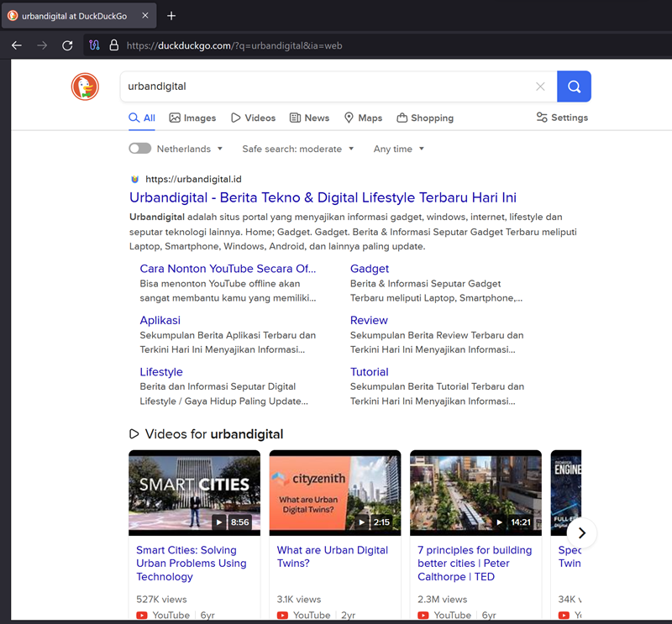Show next videos with right arrow
The image size is (672, 624).
click(581, 532)
